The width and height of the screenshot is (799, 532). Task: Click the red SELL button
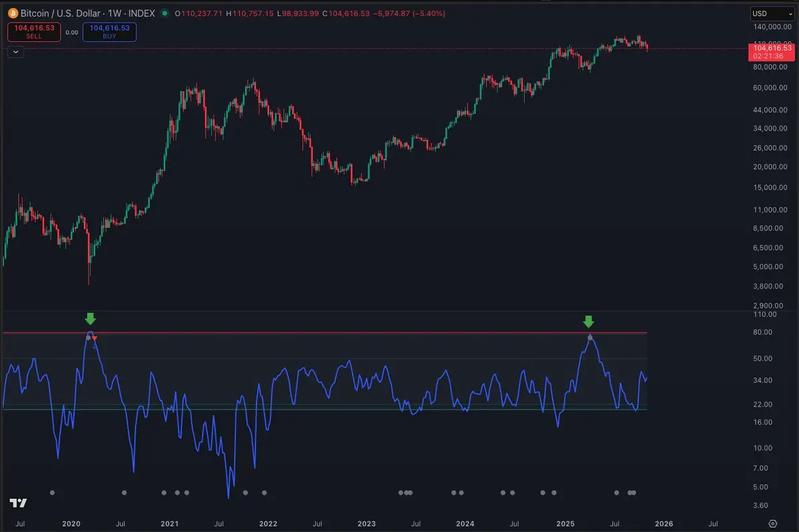pyautogui.click(x=34, y=32)
